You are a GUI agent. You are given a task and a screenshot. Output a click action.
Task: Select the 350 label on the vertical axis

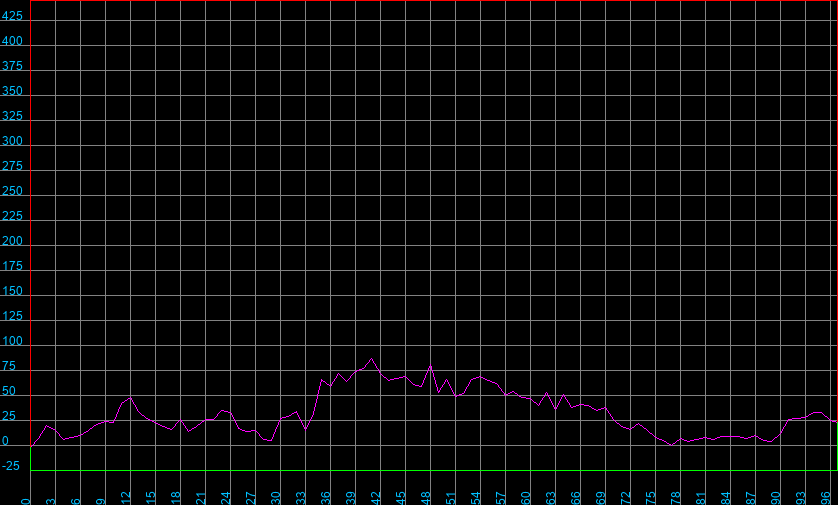(13, 92)
